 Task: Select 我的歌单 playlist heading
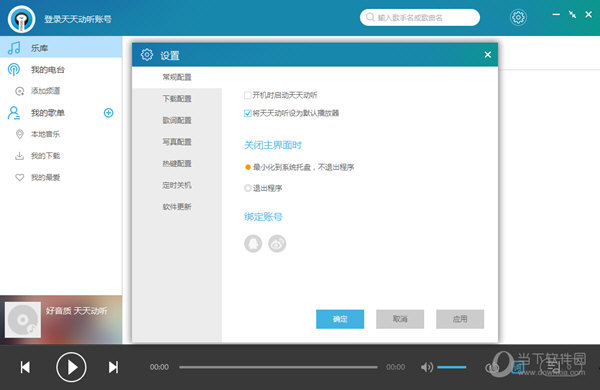point(48,113)
